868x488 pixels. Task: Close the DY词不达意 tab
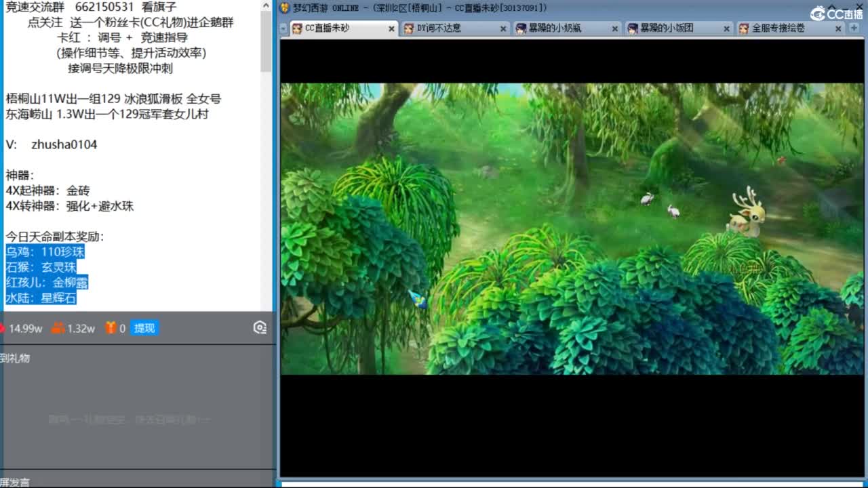[x=502, y=28]
